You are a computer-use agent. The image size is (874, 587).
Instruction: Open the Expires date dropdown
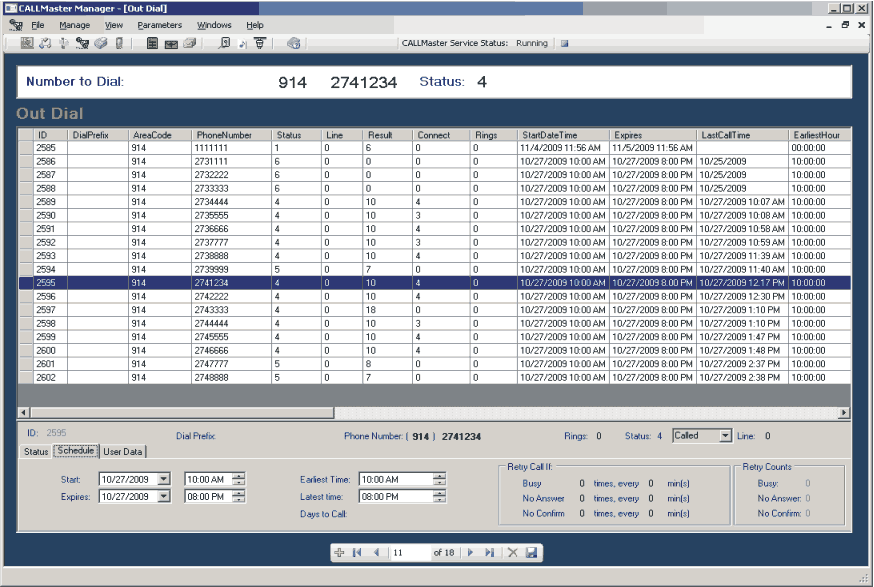tap(163, 496)
